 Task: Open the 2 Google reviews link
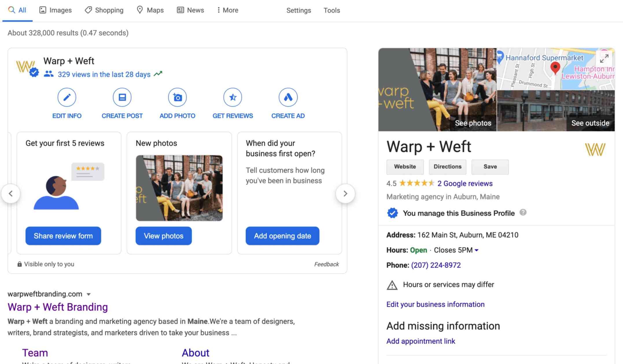pos(465,183)
